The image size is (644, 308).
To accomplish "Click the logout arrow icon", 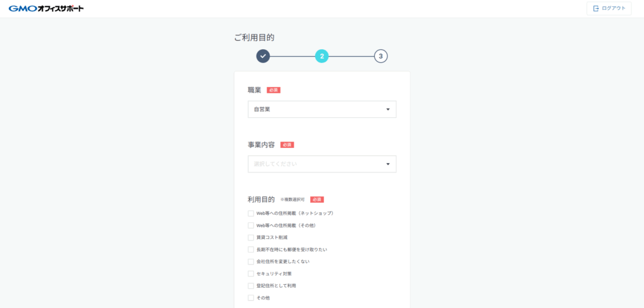I will coord(596,8).
